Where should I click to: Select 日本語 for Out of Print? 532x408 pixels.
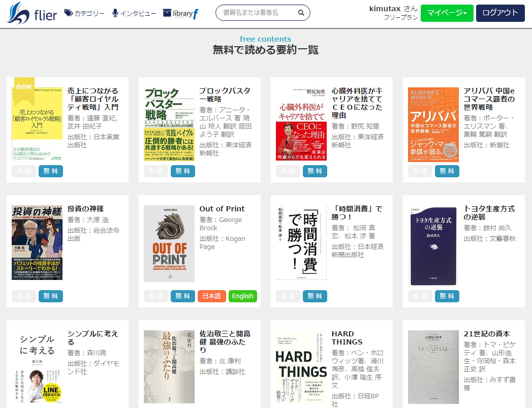click(x=212, y=296)
